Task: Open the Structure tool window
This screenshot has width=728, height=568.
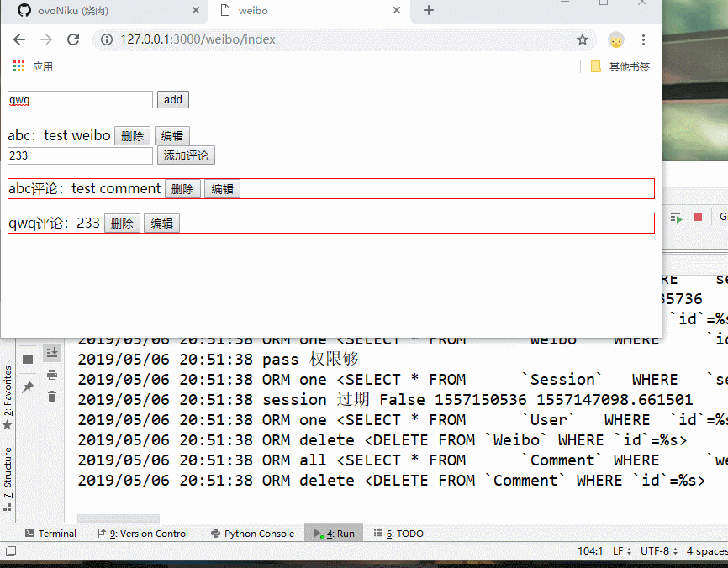Action: click(x=8, y=479)
